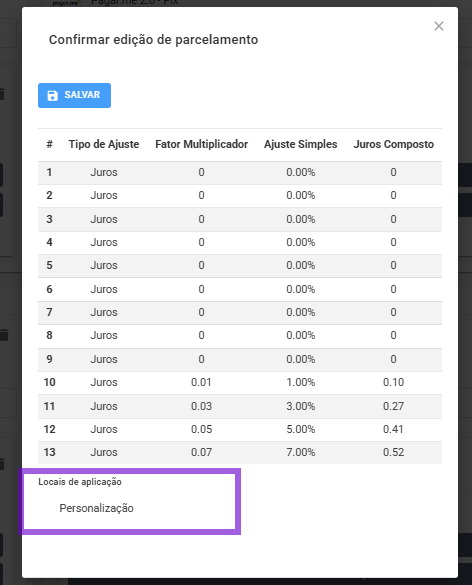Click the Ajuste Simples column header
This screenshot has width=472, height=585.
coord(300,144)
